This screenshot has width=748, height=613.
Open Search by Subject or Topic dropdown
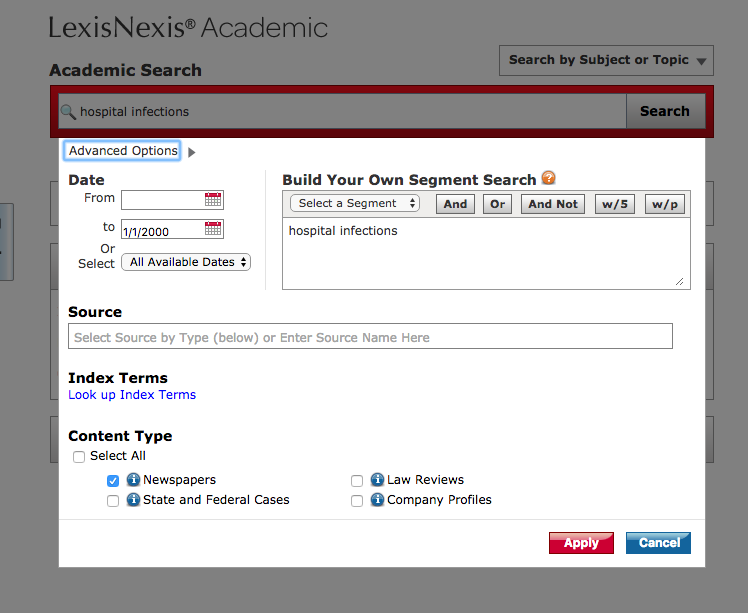pos(606,60)
